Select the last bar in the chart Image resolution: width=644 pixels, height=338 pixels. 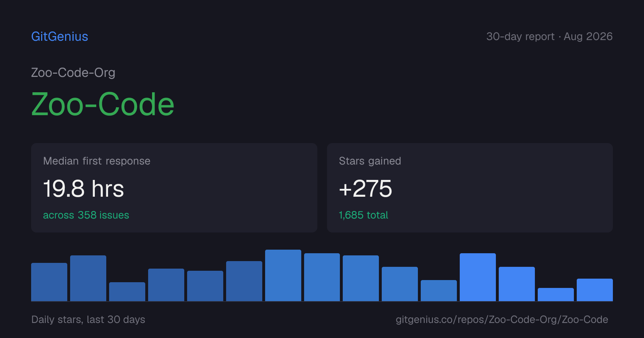click(x=595, y=290)
